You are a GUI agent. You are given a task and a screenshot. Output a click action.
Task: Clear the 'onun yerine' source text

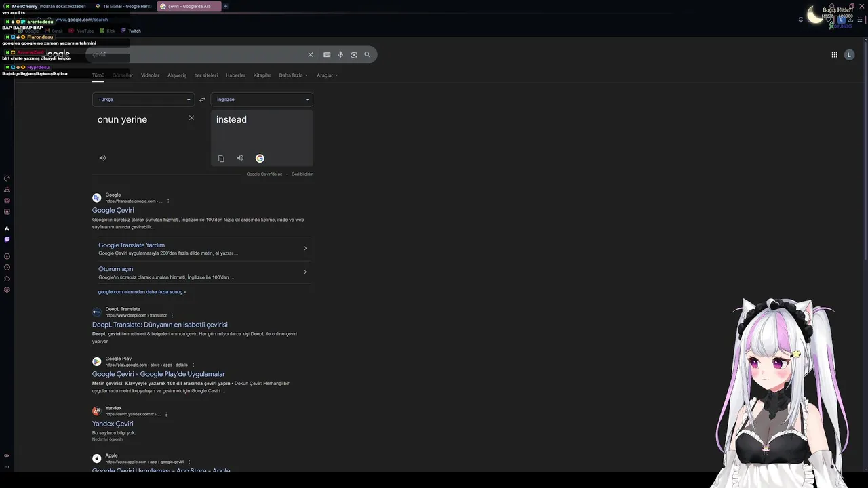coord(191,118)
